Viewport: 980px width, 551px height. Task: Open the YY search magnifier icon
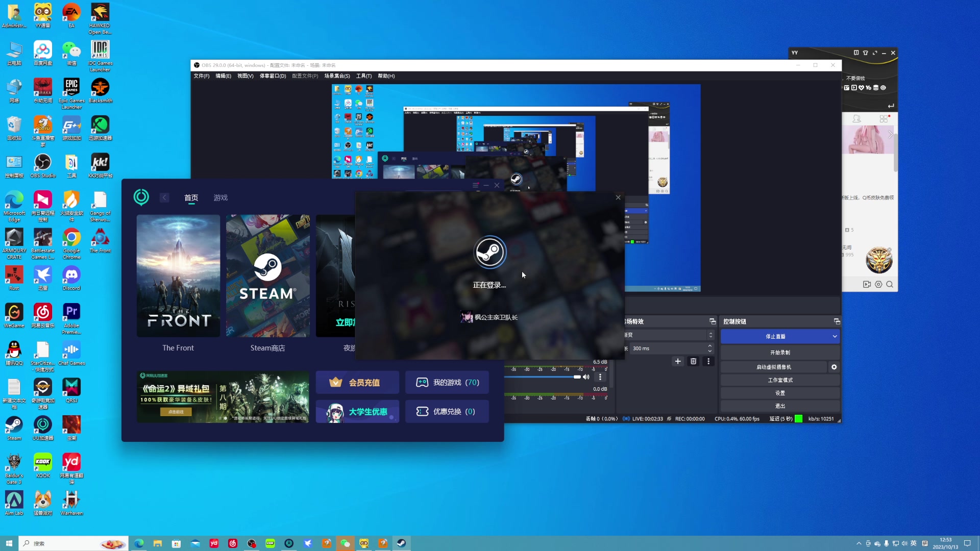[x=890, y=284]
